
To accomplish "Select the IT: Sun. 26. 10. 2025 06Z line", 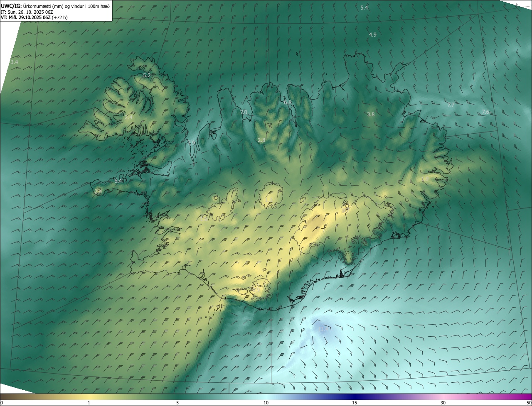I will click(x=27, y=12).
